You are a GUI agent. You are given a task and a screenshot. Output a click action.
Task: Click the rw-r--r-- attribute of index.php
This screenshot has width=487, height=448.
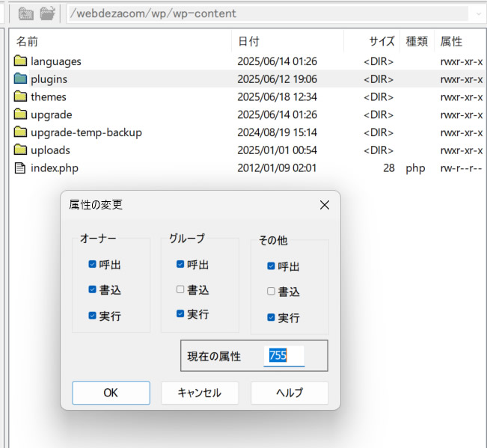point(462,168)
